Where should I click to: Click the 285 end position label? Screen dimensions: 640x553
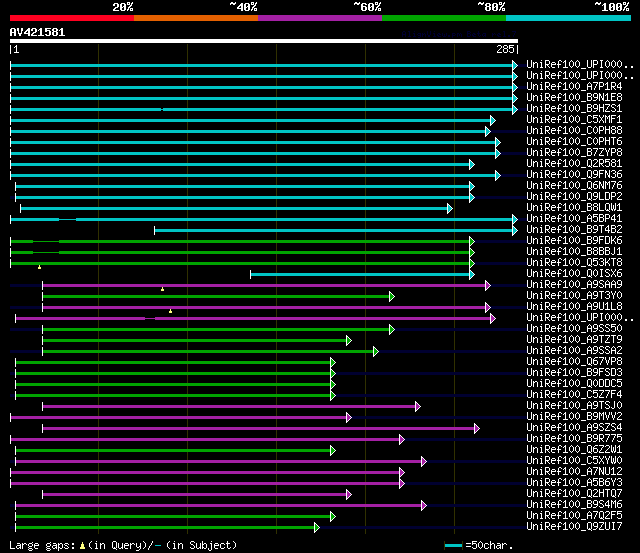coord(505,49)
